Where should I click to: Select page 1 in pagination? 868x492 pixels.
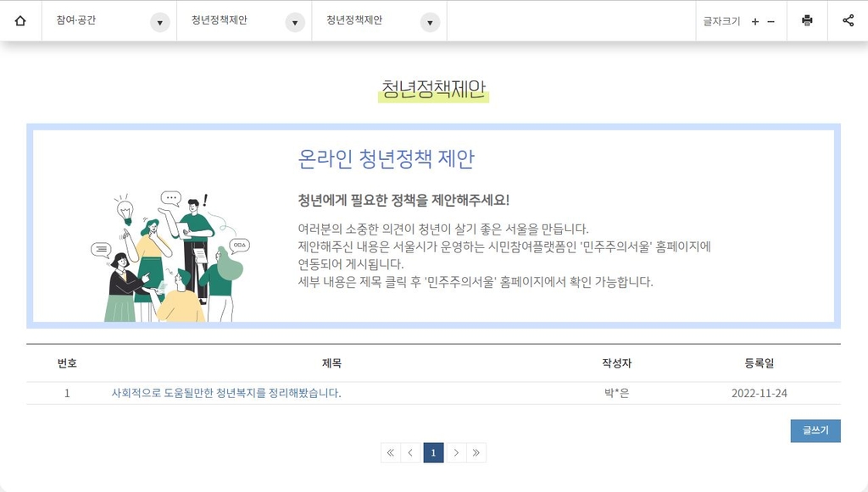click(x=433, y=453)
